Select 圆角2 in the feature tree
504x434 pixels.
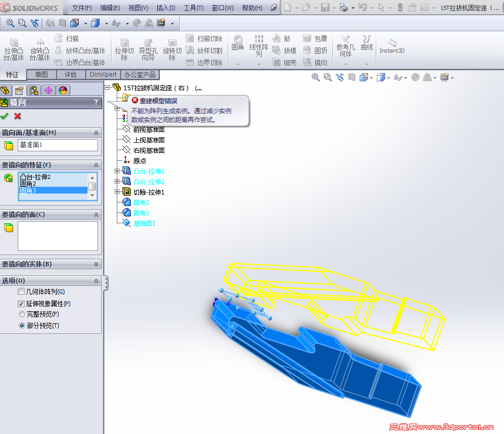[x=141, y=203]
